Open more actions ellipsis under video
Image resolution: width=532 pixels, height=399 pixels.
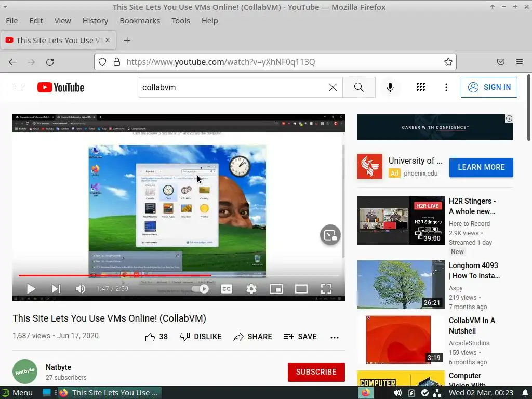point(335,337)
